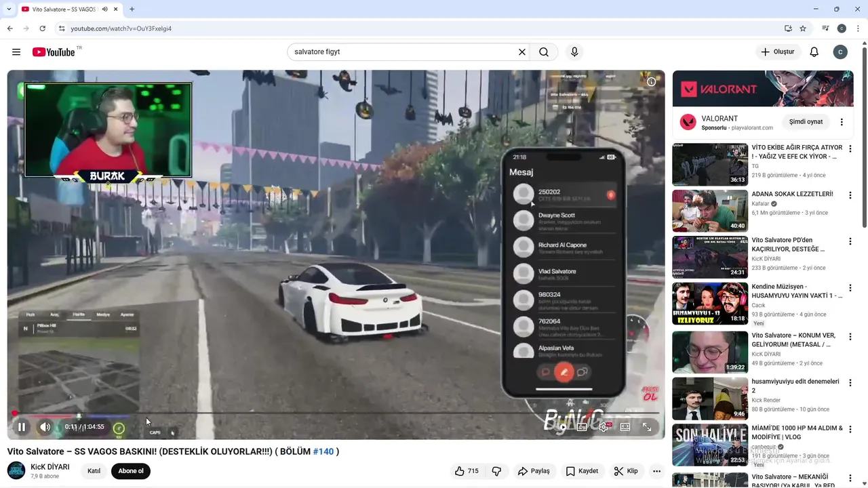
Task: Open the notifications bell
Action: click(814, 52)
